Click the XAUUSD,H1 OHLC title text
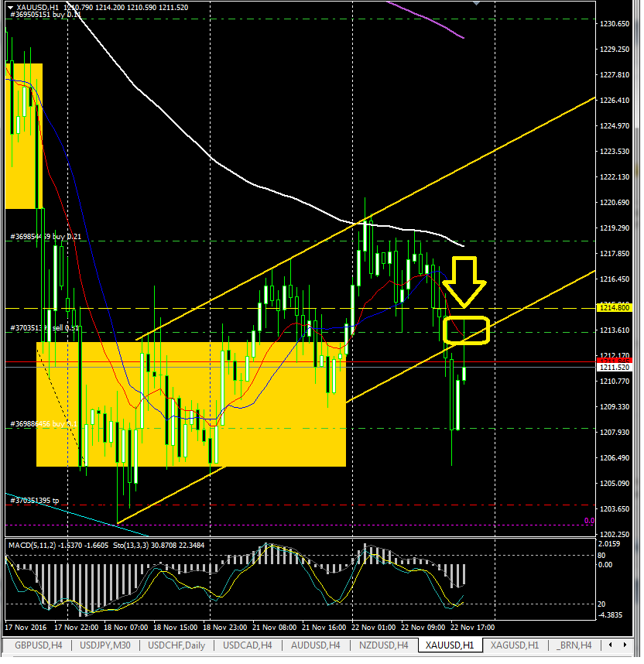This screenshot has width=644, height=664. pyautogui.click(x=102, y=7)
